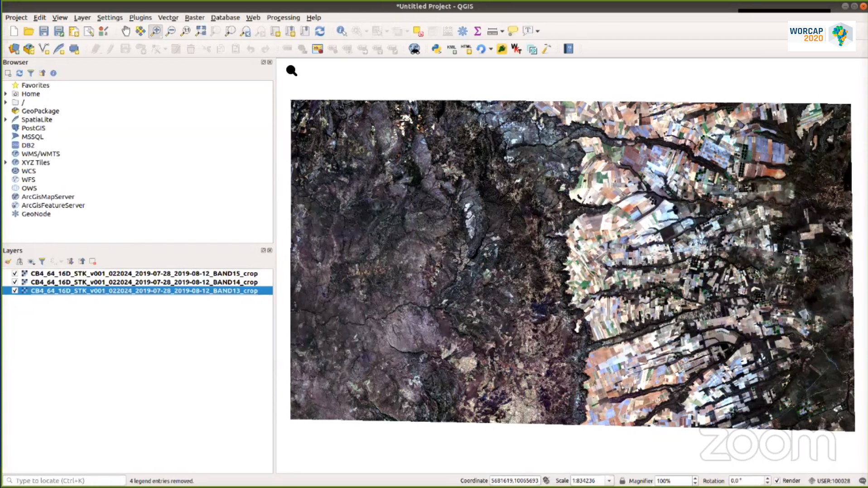The image size is (868, 488).
Task: Filter the Layers legend with funnel icon
Action: (42, 261)
